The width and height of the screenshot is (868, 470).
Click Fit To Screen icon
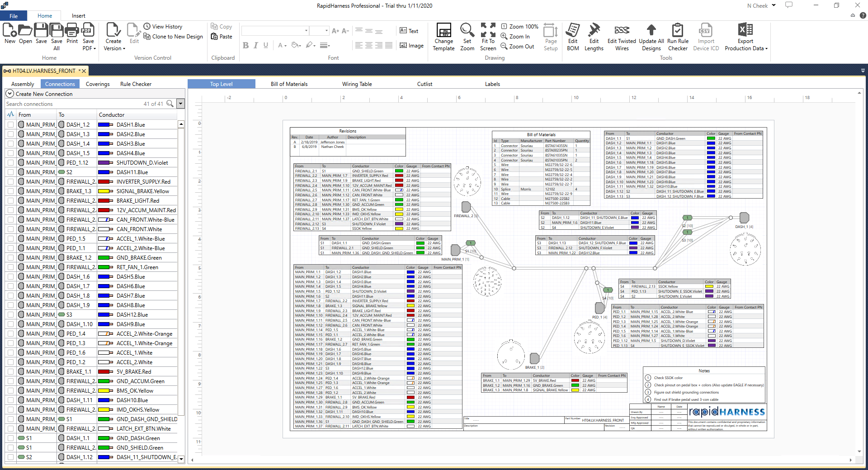(x=488, y=30)
